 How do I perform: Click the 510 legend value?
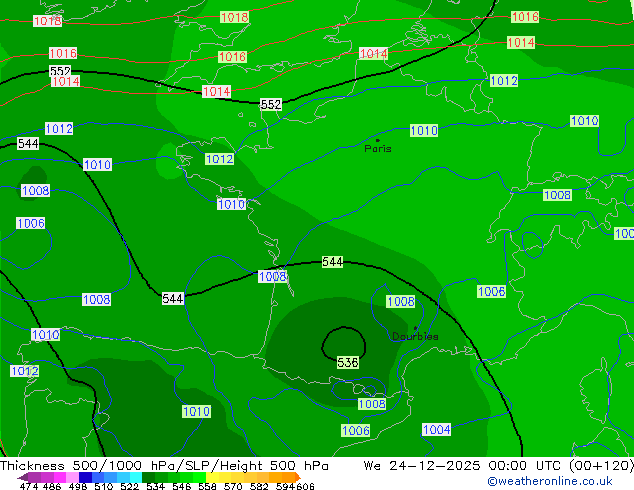104,486
